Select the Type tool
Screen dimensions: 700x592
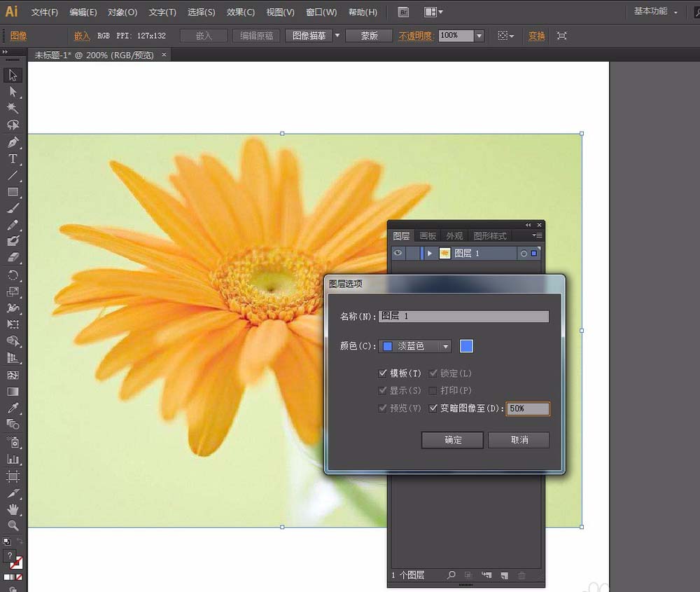[x=13, y=158]
